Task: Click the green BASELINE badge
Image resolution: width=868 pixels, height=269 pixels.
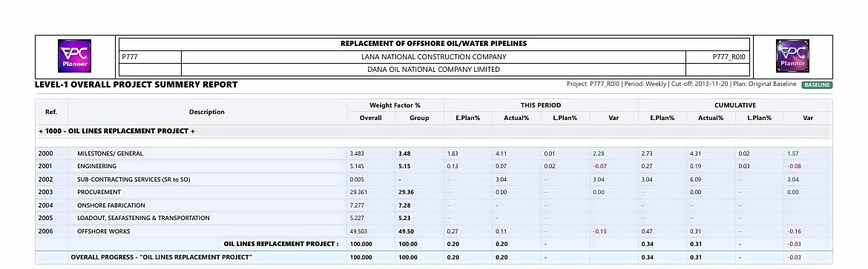Action: (x=817, y=85)
